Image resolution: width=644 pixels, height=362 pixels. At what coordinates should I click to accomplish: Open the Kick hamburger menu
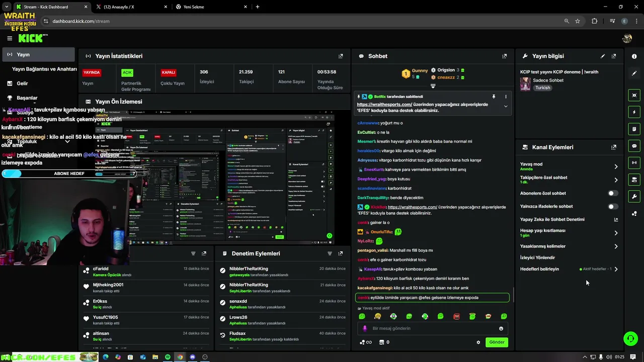(x=10, y=38)
